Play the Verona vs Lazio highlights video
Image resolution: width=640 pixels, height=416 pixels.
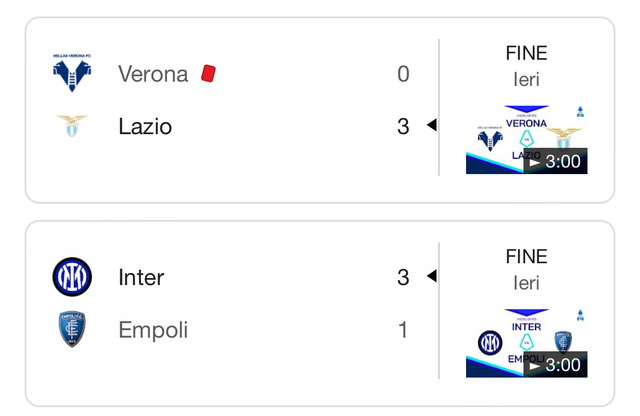pos(527,140)
